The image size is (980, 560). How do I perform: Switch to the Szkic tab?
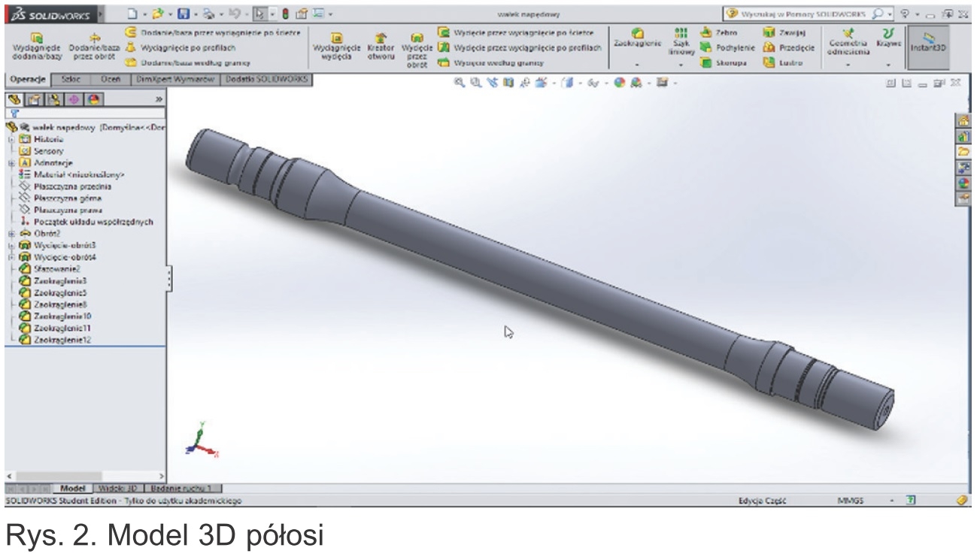click(71, 79)
